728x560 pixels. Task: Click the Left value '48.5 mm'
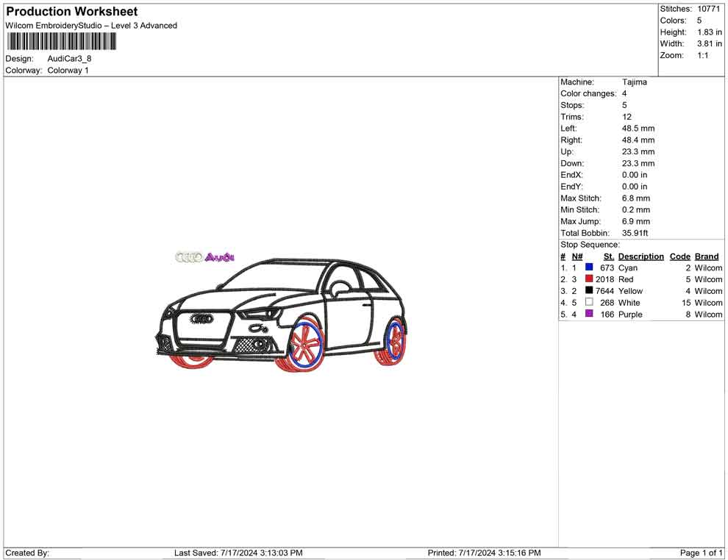(638, 129)
